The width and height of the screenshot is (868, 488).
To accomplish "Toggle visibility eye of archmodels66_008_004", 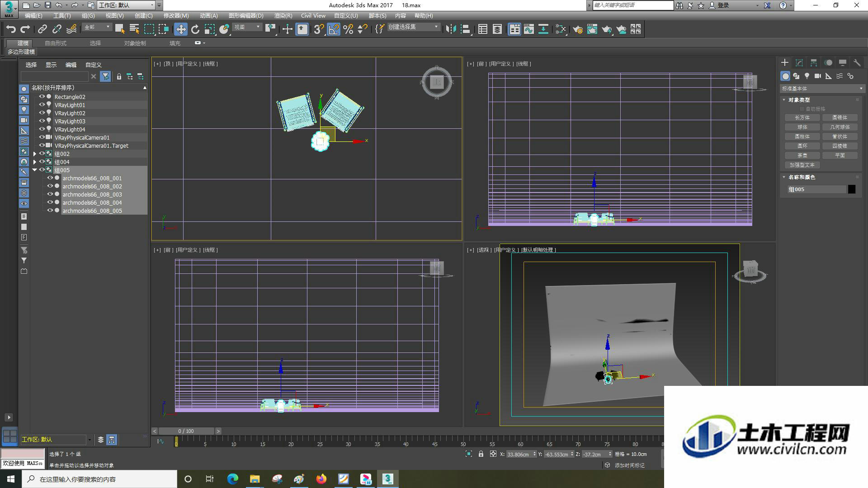I will 50,202.
